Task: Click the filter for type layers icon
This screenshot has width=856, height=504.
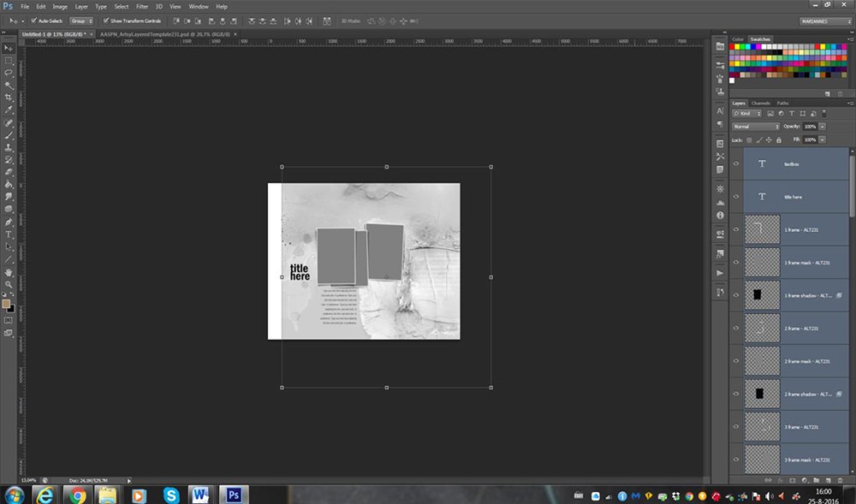Action: (x=792, y=114)
